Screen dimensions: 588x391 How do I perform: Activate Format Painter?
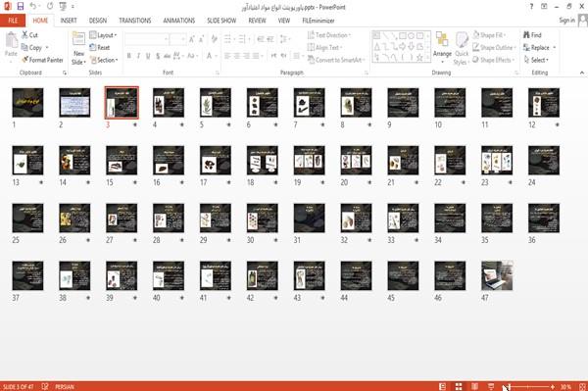click(42, 60)
